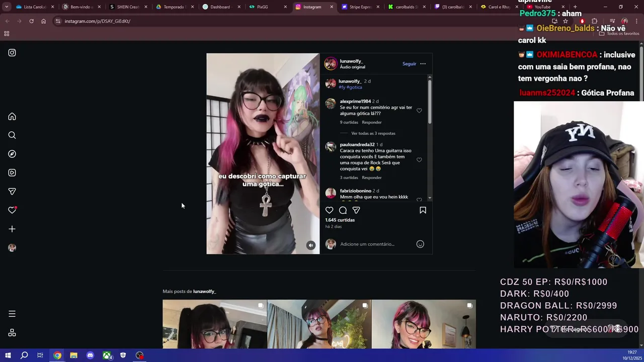Open Task View on the taskbar
This screenshot has height=362, width=644.
pos(40,355)
